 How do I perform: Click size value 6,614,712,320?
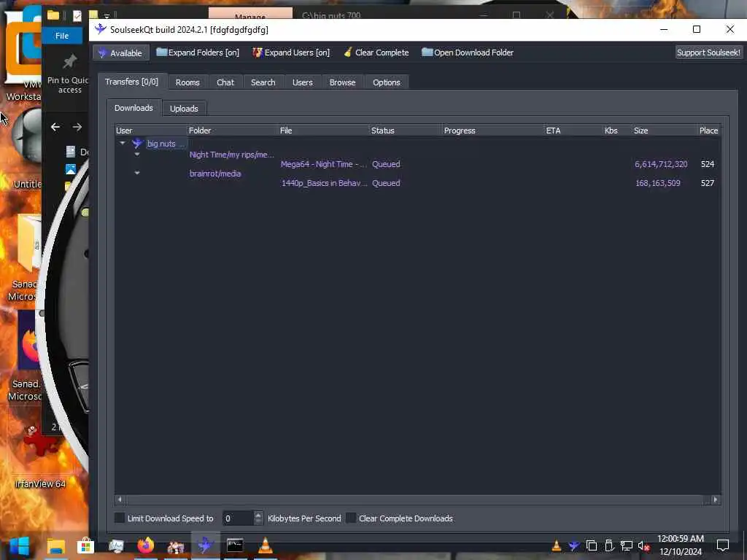661,164
